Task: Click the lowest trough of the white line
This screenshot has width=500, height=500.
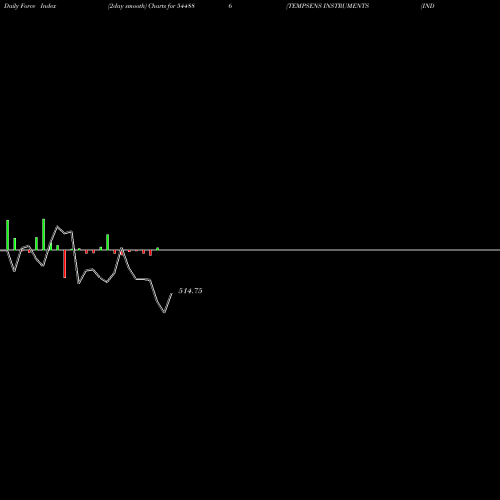Action: pyautogui.click(x=164, y=312)
